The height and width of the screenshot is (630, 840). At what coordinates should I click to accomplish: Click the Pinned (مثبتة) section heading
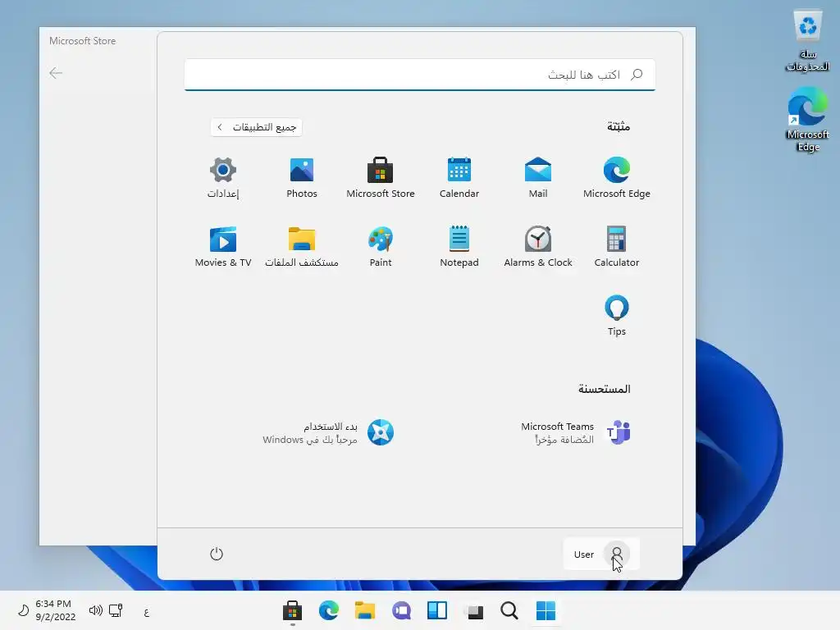point(619,126)
